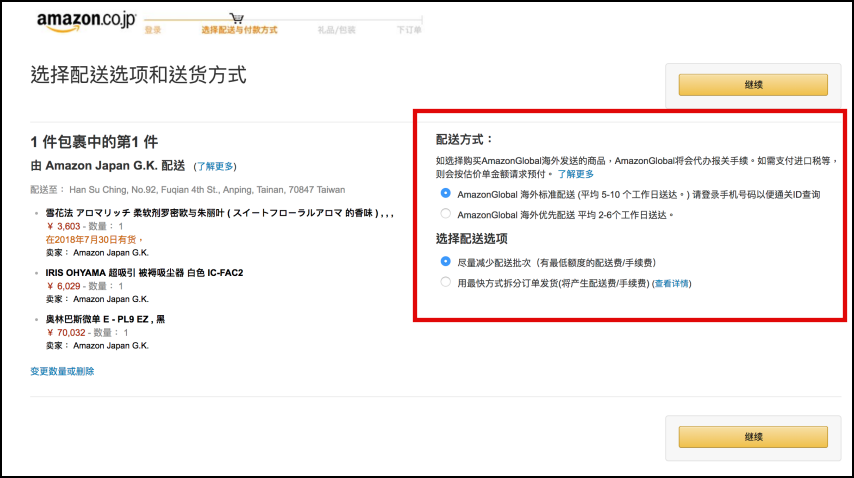
Task: Click the 奥林巴斯微单 E - PL9 EZ item name
Action: point(105,319)
